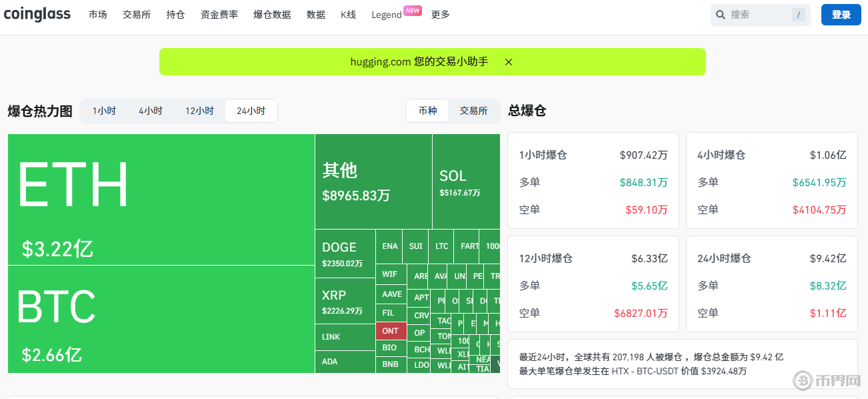This screenshot has height=399, width=868.
Task: Open the Legend menu item
Action: point(387,15)
